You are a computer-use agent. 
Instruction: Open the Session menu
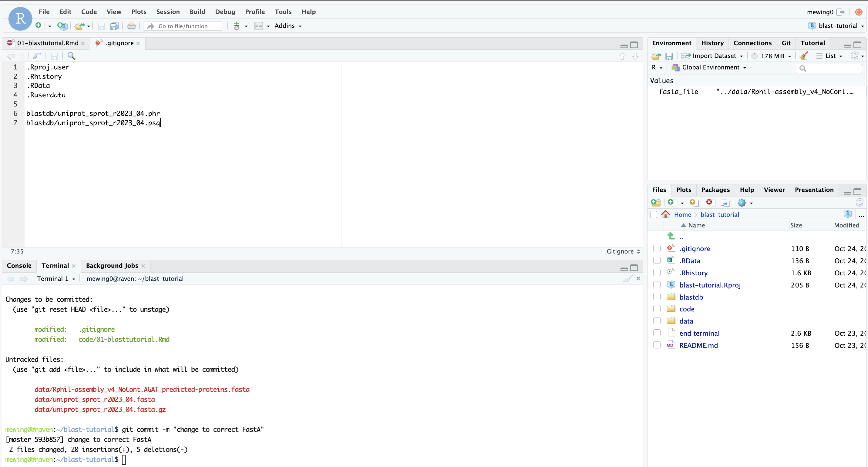pyautogui.click(x=167, y=12)
